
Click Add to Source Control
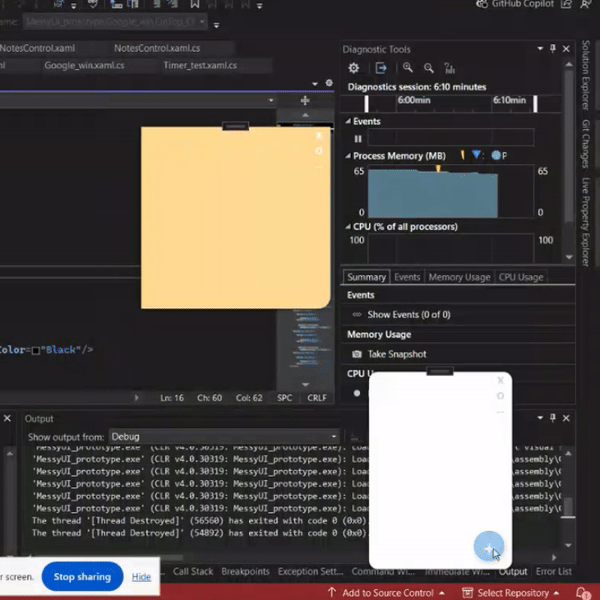[x=386, y=593]
